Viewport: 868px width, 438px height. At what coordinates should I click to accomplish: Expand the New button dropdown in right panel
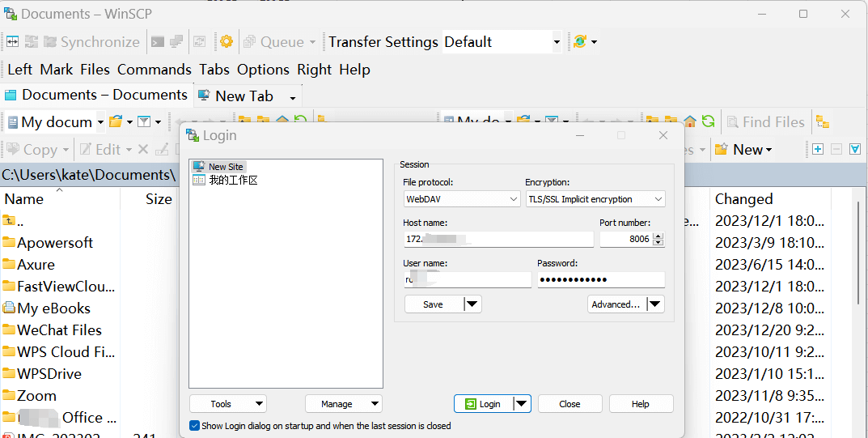[768, 150]
